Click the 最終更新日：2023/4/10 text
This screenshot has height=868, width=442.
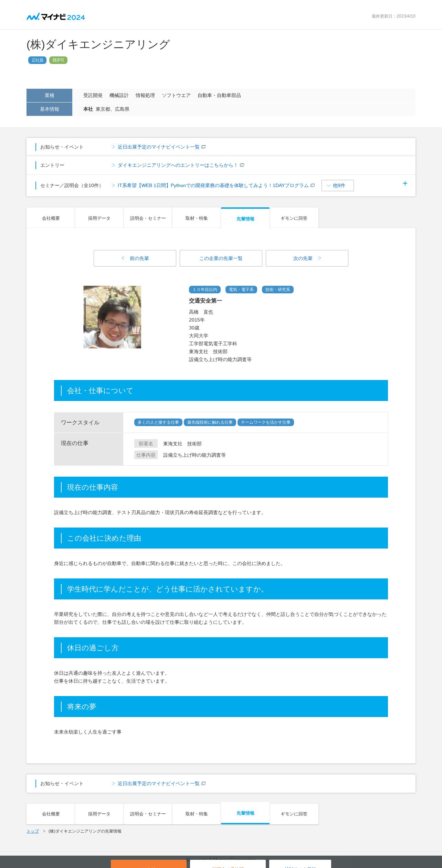pyautogui.click(x=393, y=16)
